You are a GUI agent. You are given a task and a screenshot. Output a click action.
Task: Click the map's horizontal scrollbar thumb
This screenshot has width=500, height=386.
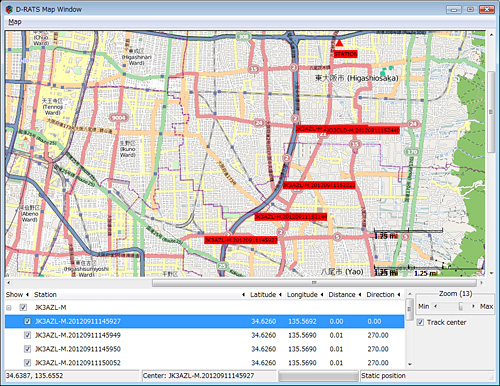point(315,283)
